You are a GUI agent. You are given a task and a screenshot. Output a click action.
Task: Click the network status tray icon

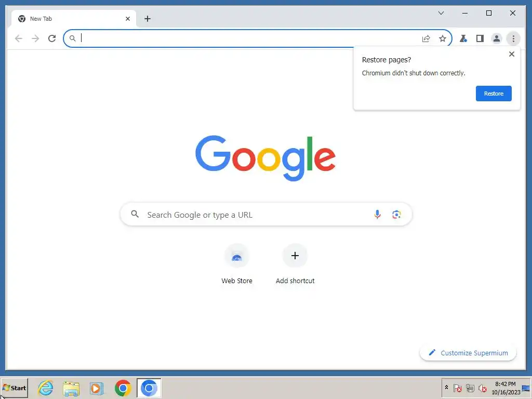coord(470,388)
